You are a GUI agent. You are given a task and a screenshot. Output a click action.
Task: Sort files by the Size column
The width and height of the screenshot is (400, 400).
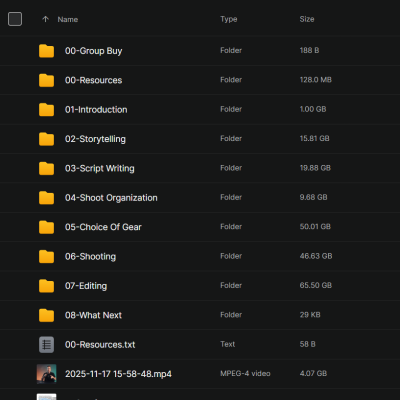pyautogui.click(x=307, y=19)
